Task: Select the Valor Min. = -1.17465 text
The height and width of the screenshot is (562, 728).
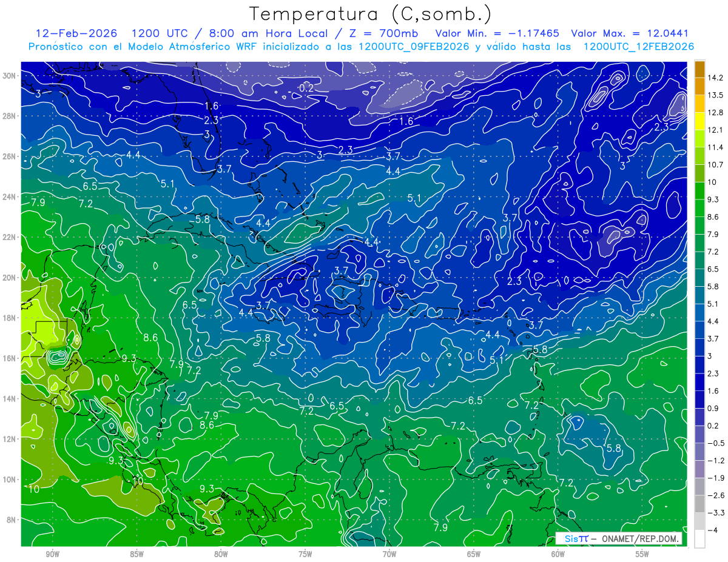Action: [497, 33]
